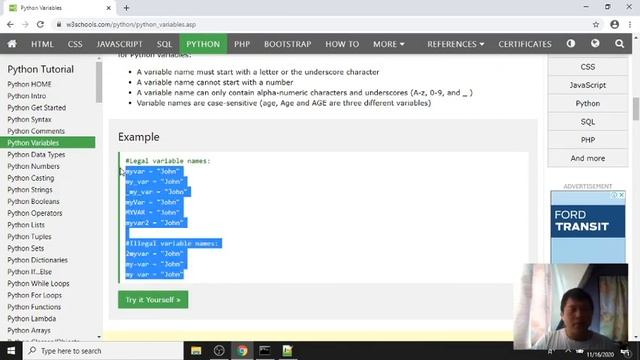Open Python Lists sidebar link
Viewport: 640px width, 360px height.
[26, 225]
